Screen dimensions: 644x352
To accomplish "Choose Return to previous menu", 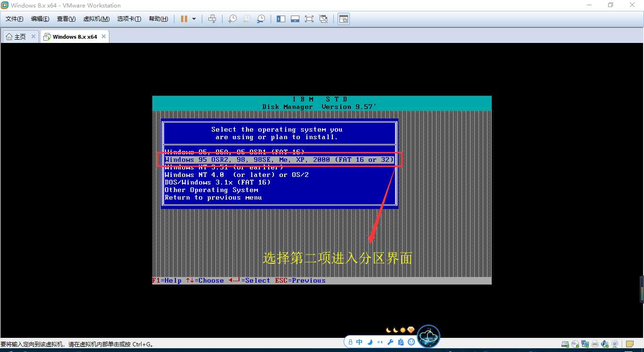I will [213, 197].
